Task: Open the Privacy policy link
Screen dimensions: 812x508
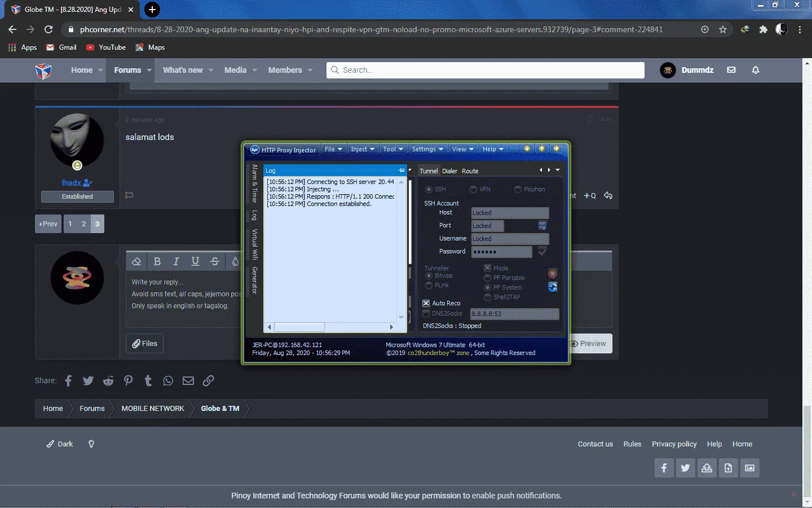Action: tap(674, 444)
